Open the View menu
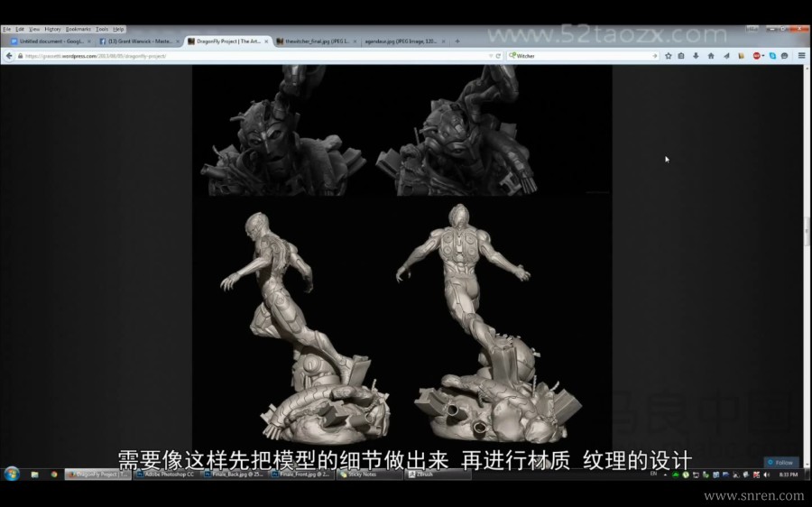812x507 pixels. click(34, 30)
